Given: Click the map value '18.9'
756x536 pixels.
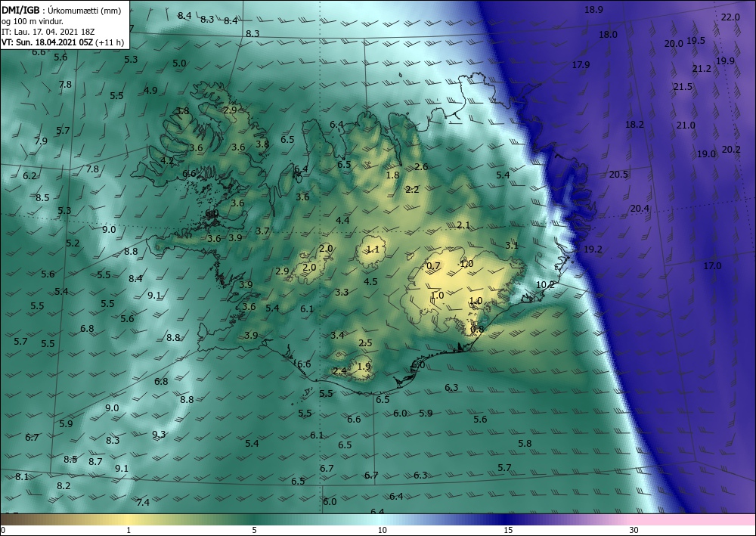Looking at the screenshot, I should pyautogui.click(x=593, y=10).
